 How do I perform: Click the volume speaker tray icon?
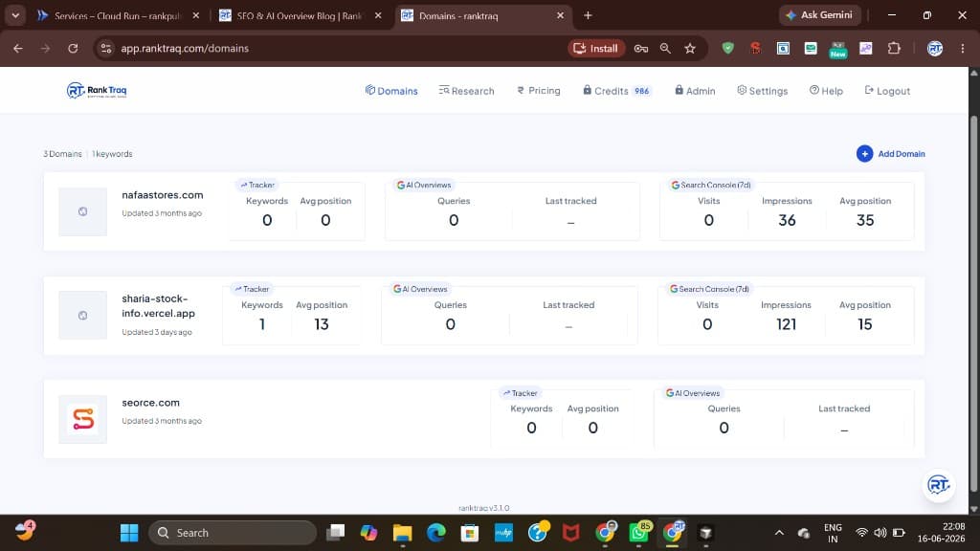coord(880,533)
